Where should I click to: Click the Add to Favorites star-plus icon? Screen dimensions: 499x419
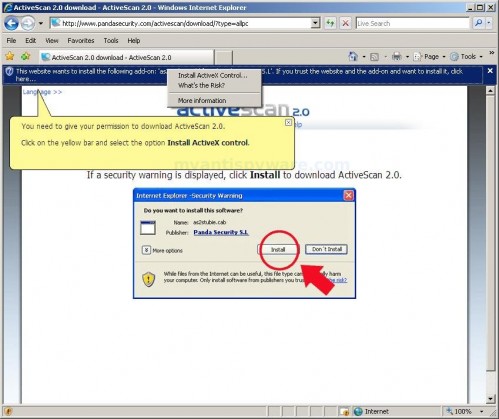coord(26,57)
